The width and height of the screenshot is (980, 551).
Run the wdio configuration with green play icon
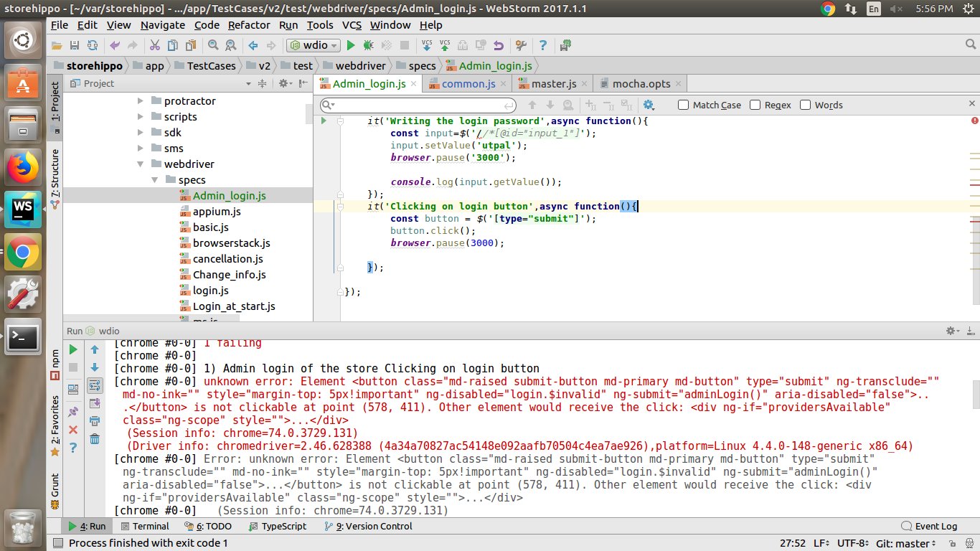point(352,44)
